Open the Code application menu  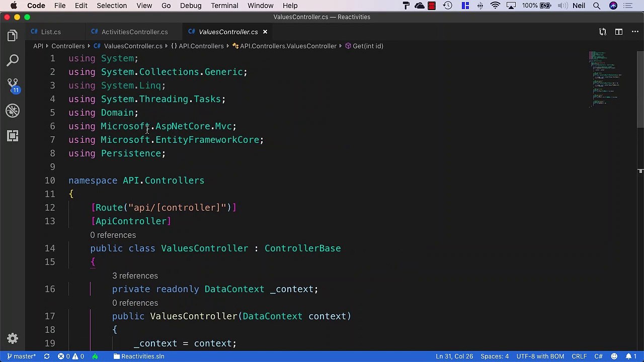36,6
